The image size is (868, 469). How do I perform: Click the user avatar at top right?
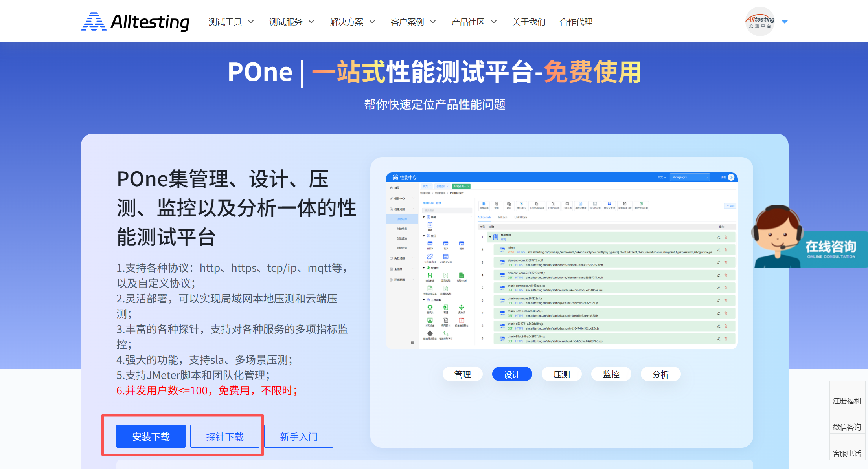760,22
